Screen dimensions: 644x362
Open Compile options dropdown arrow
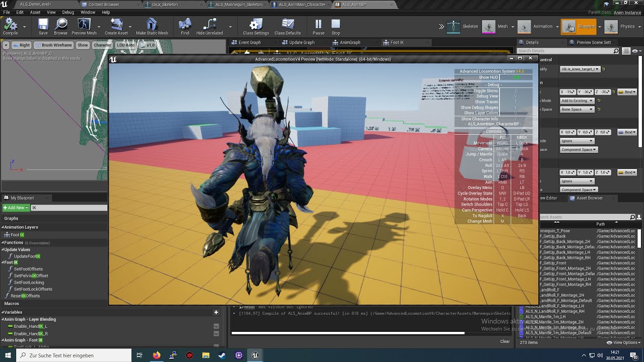[24, 27]
